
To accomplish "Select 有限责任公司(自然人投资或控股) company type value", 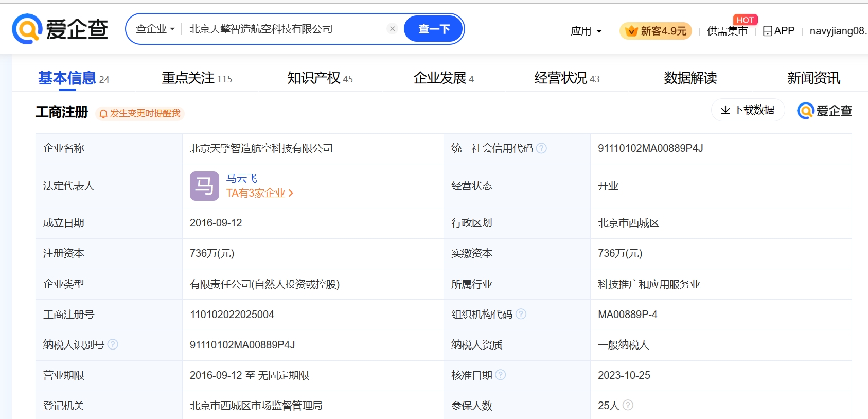I will click(264, 284).
